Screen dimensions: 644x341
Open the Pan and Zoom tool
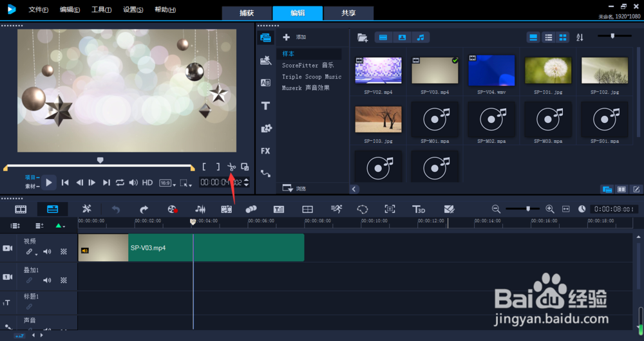click(390, 209)
